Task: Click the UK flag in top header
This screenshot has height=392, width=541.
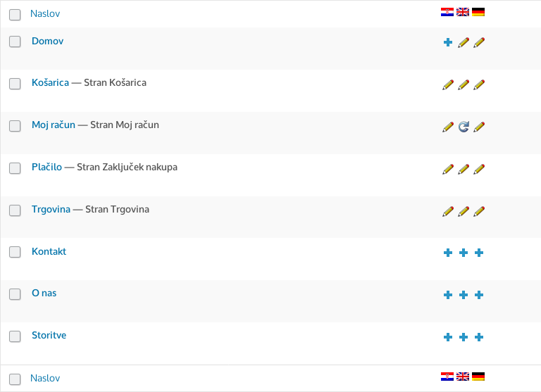Action: click(x=463, y=12)
